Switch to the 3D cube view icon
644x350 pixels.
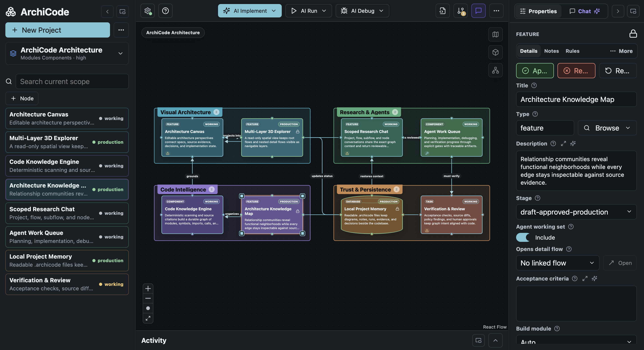click(x=495, y=52)
